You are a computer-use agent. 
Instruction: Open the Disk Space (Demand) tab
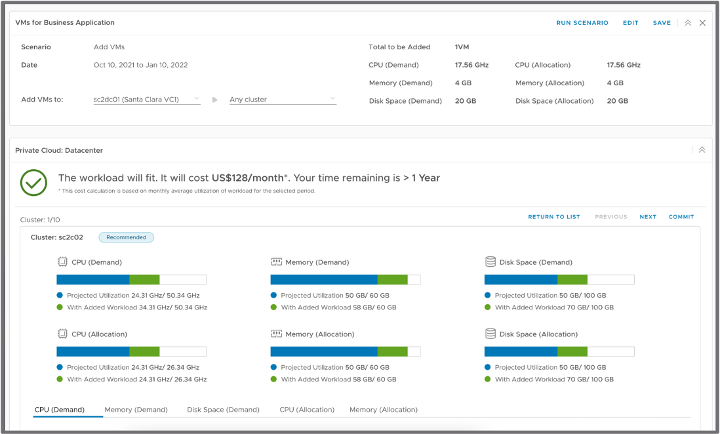pos(223,410)
